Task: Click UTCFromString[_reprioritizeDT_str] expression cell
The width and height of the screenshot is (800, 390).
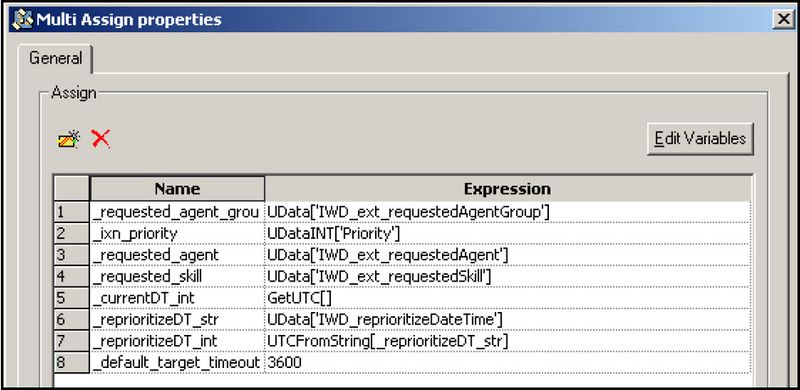Action: pos(508,340)
